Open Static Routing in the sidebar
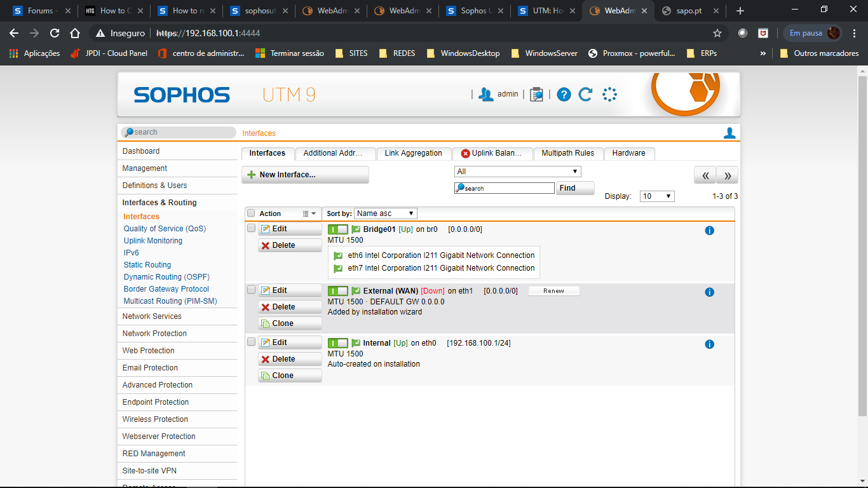The height and width of the screenshot is (488, 868). coord(147,265)
